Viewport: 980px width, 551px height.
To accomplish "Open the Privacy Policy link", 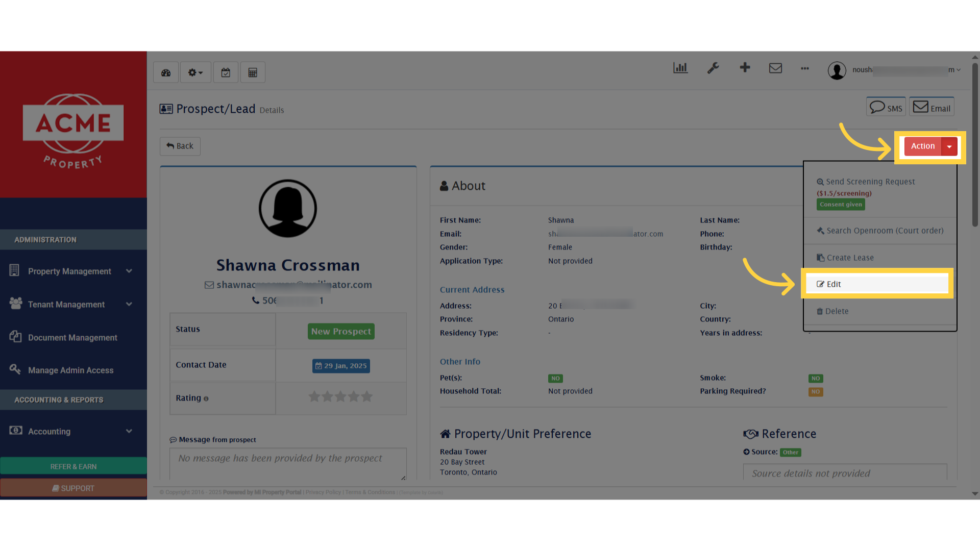I will [x=323, y=492].
